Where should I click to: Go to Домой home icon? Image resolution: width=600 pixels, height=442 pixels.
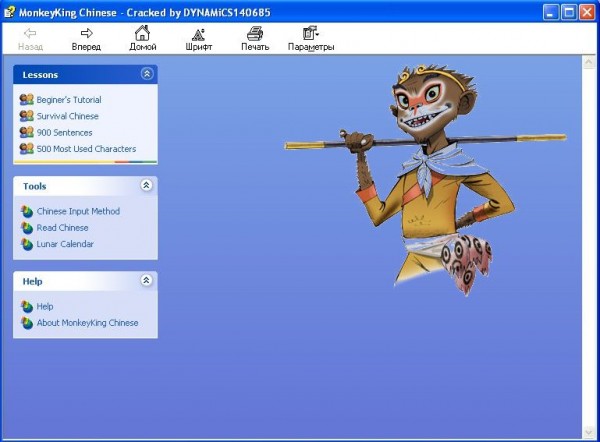[x=142, y=33]
